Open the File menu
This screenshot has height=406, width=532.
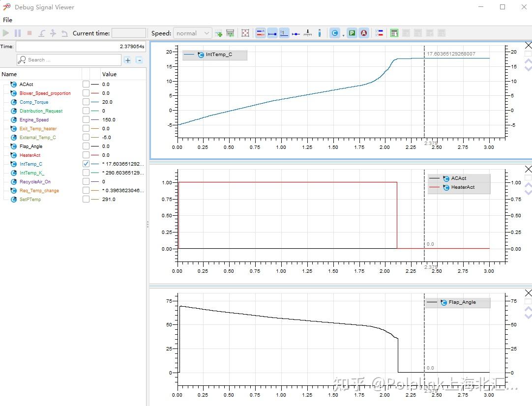(x=7, y=20)
